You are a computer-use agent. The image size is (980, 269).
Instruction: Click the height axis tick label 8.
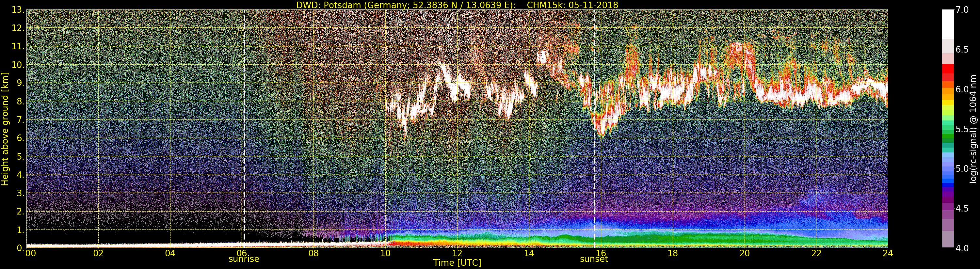click(20, 102)
